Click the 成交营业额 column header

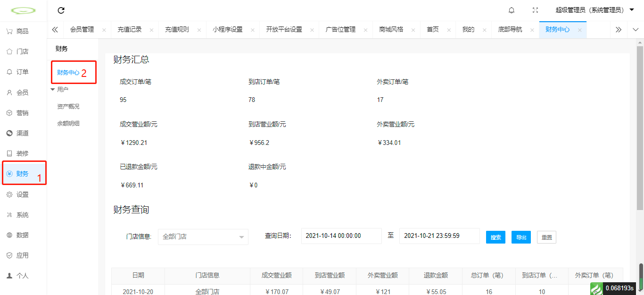[277, 275]
